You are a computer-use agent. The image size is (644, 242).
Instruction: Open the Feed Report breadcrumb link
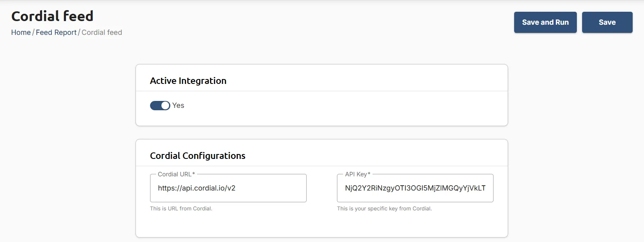[56, 32]
